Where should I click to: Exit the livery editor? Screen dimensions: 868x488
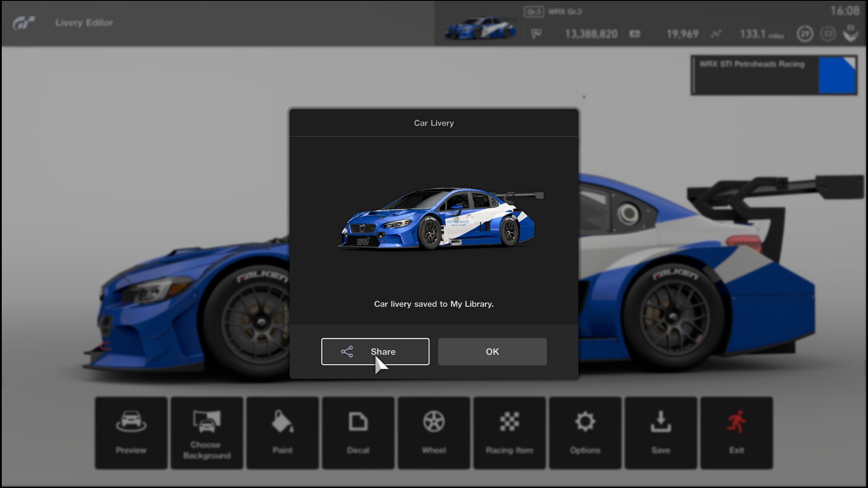click(x=736, y=432)
